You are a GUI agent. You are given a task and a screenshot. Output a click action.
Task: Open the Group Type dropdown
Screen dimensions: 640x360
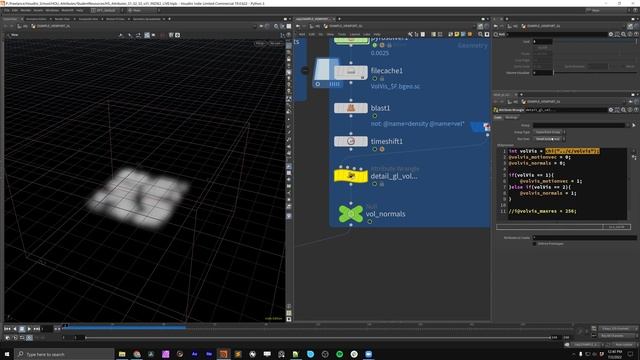click(x=549, y=132)
